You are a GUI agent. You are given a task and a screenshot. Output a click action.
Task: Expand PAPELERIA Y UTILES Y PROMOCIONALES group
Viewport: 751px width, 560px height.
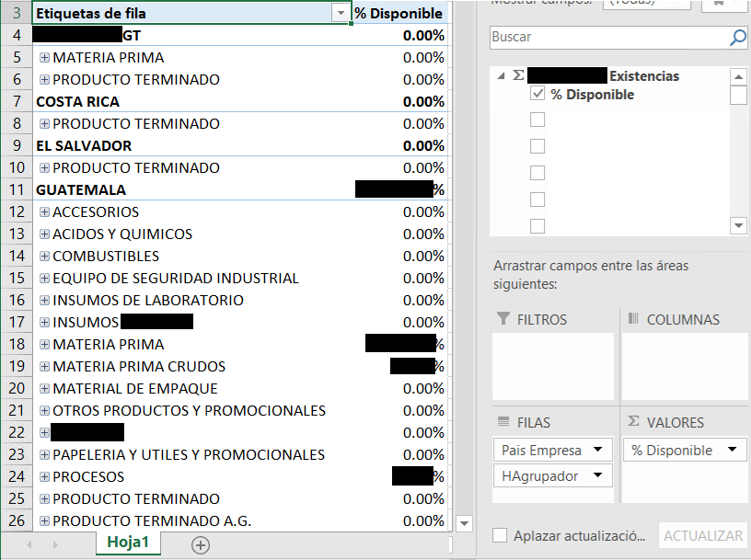click(x=44, y=454)
